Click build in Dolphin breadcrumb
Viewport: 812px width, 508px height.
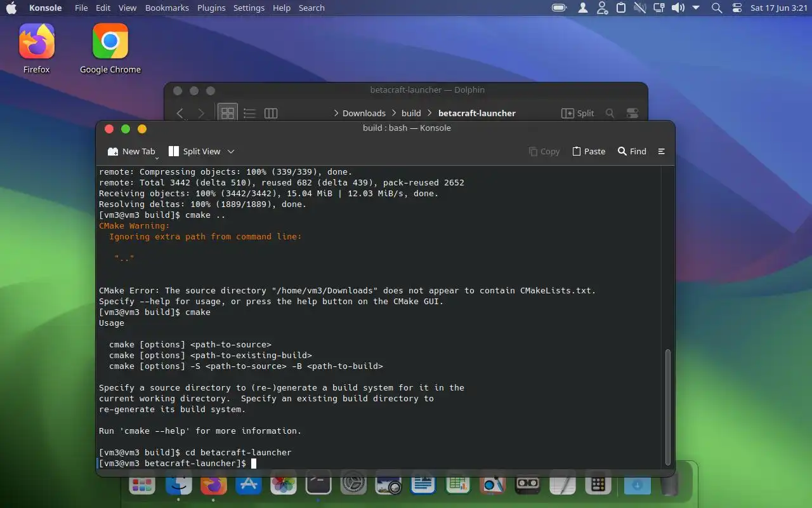tap(411, 113)
